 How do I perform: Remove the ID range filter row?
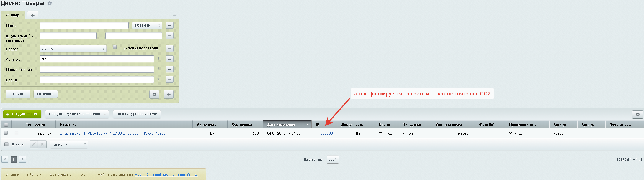(x=169, y=36)
